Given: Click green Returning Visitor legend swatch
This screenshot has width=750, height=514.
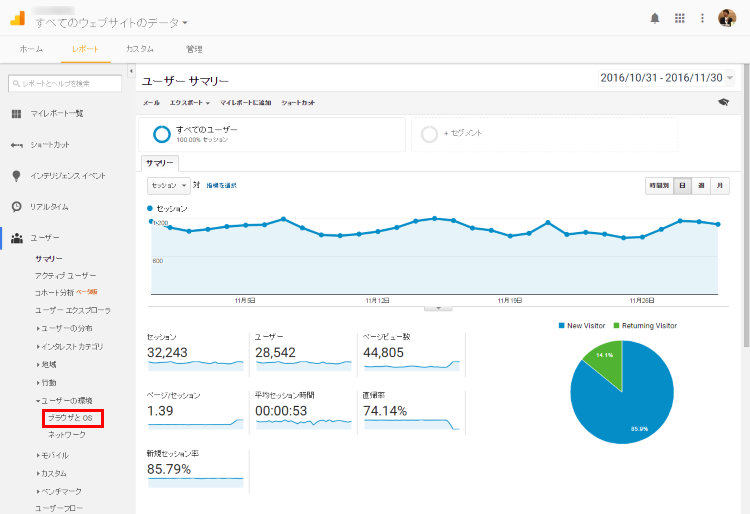Looking at the screenshot, I should [617, 326].
